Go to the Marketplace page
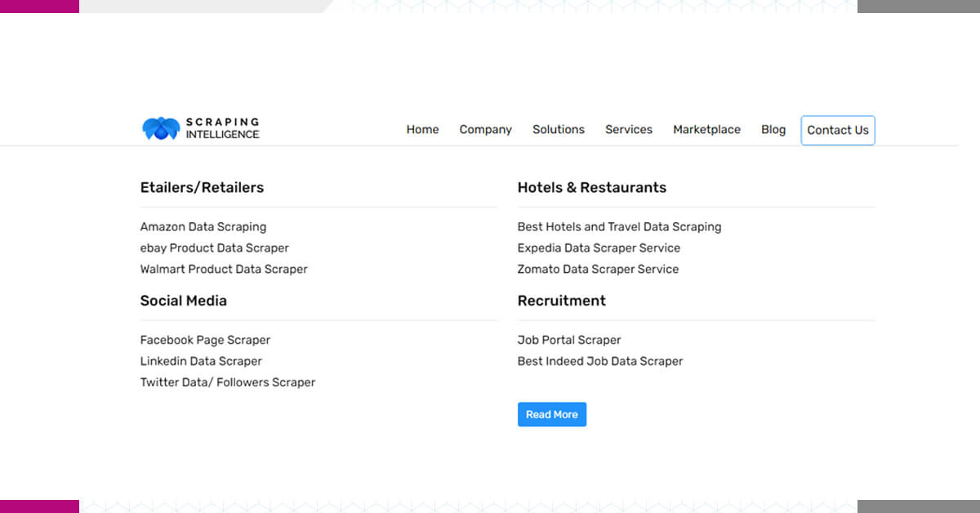980x513 pixels. 706,129
